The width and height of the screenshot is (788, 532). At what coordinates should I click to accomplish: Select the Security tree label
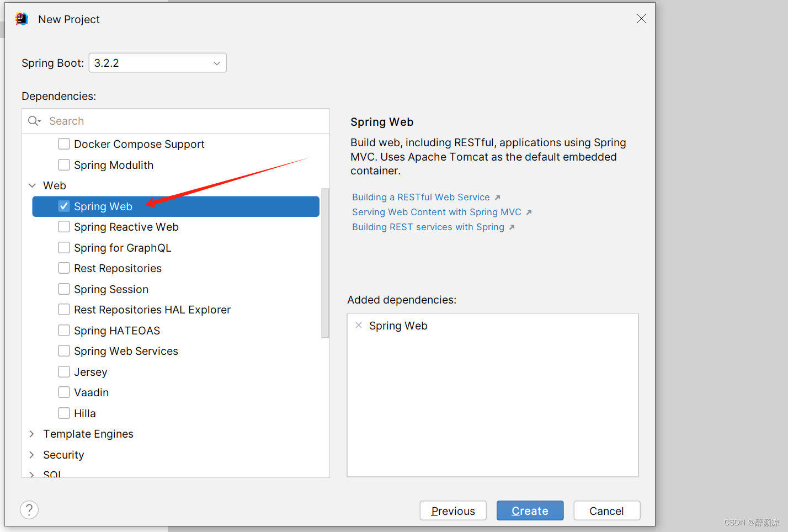(x=63, y=455)
